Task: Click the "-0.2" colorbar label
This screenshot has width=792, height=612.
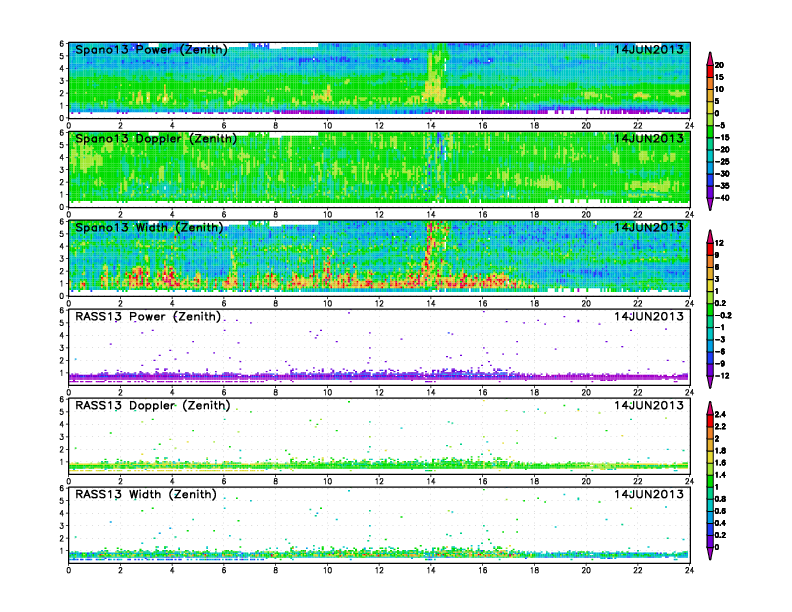Action: pyautogui.click(x=723, y=316)
